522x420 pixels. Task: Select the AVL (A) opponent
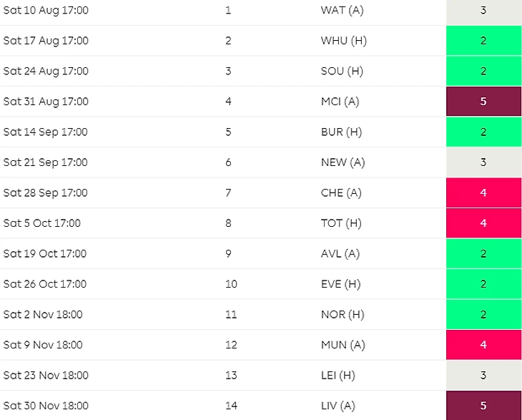tap(340, 254)
